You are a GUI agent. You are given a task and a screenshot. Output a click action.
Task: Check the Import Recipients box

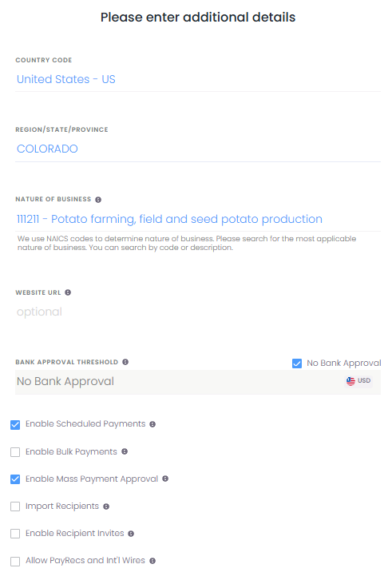(15, 507)
